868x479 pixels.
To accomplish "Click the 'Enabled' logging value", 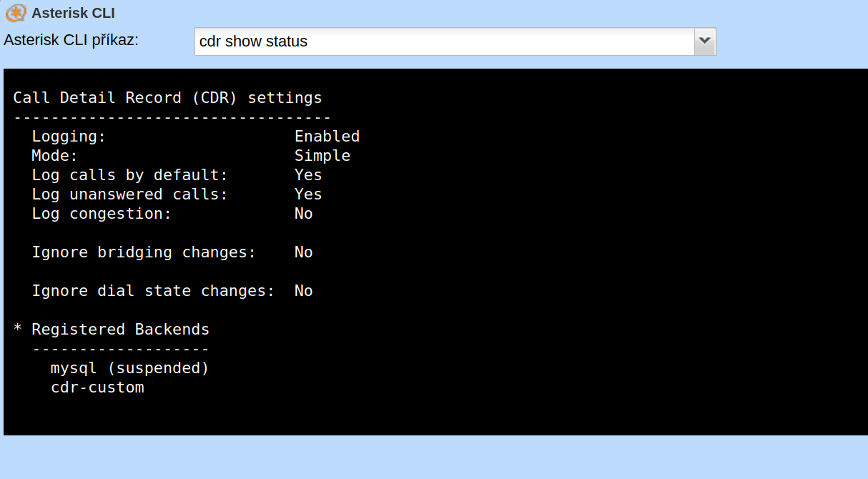I will 327,137.
